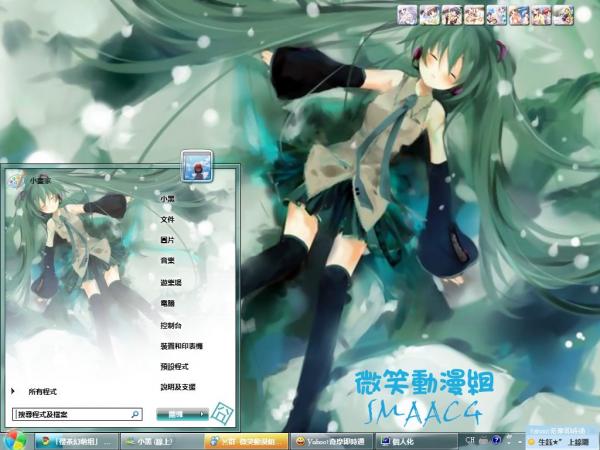This screenshot has width=600, height=450.
Task: Click the leftmost anime thumbnail in top-right strip
Action: tap(407, 15)
